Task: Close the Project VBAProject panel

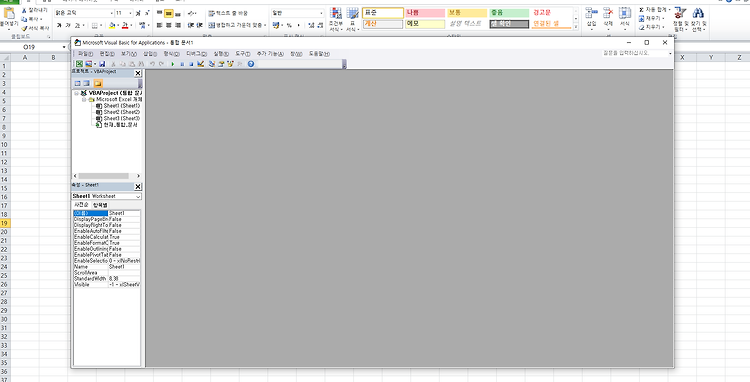Action: click(x=138, y=73)
